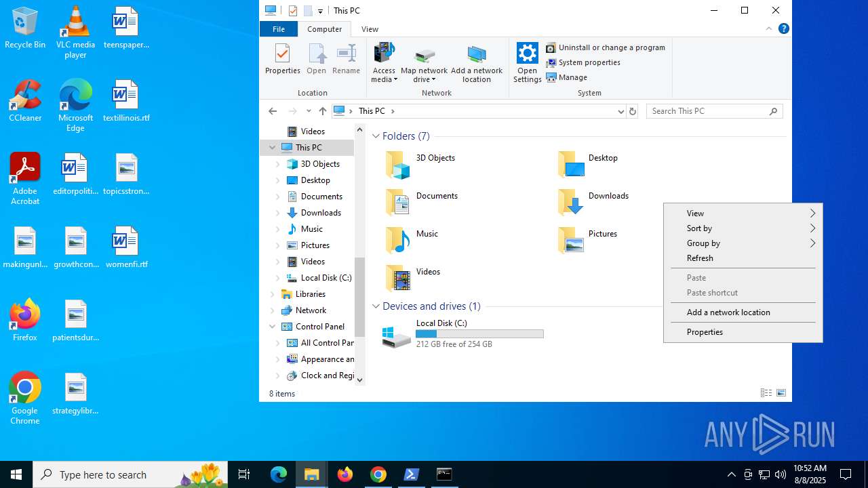Click Manage in System group

click(567, 77)
